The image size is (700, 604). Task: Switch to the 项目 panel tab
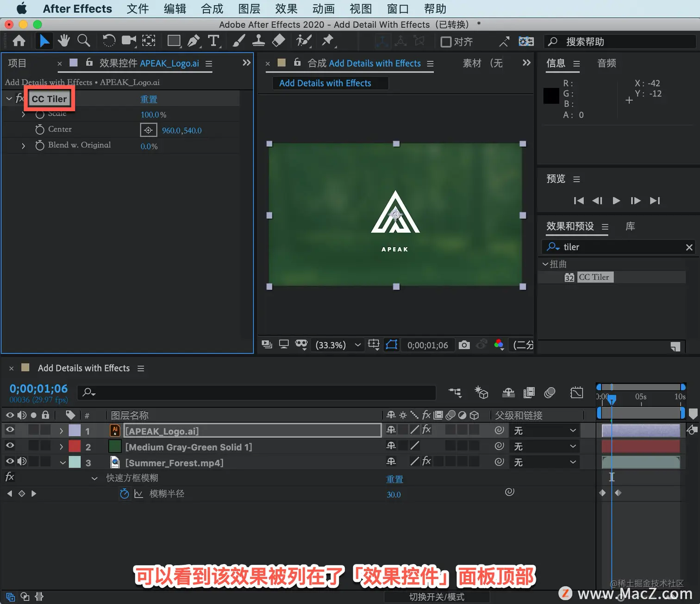(x=17, y=63)
